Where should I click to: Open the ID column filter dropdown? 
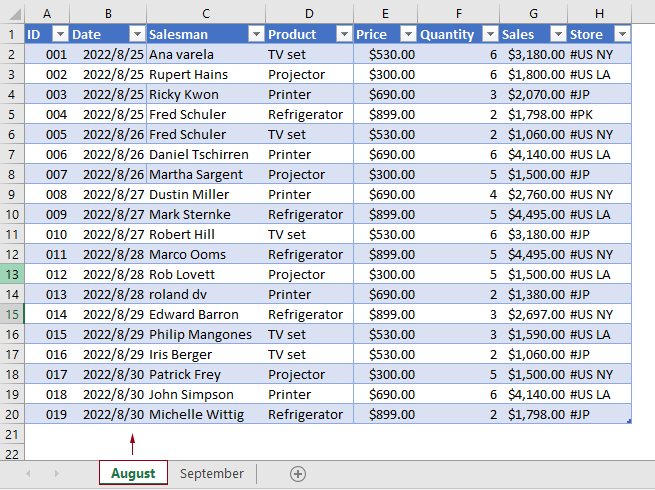click(60, 34)
